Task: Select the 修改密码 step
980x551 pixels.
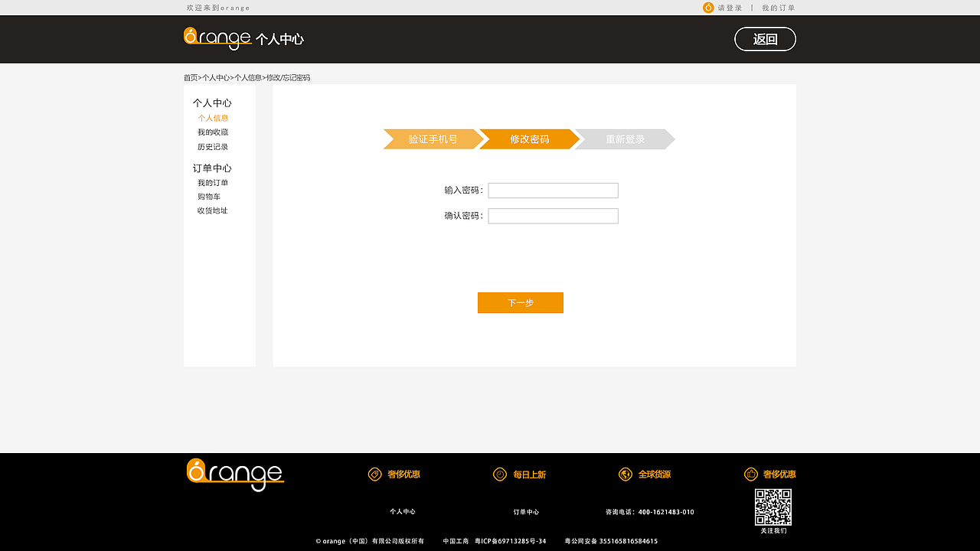Action: click(x=530, y=139)
